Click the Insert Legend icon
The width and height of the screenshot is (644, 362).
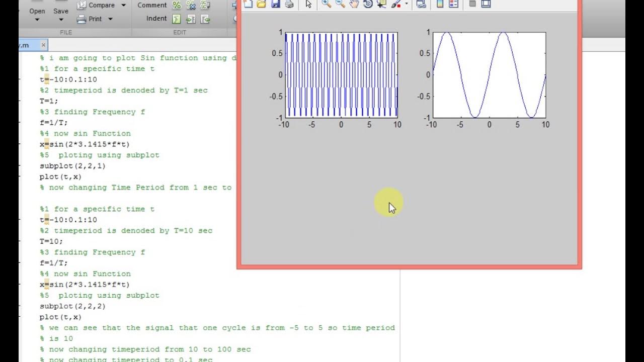(x=454, y=4)
